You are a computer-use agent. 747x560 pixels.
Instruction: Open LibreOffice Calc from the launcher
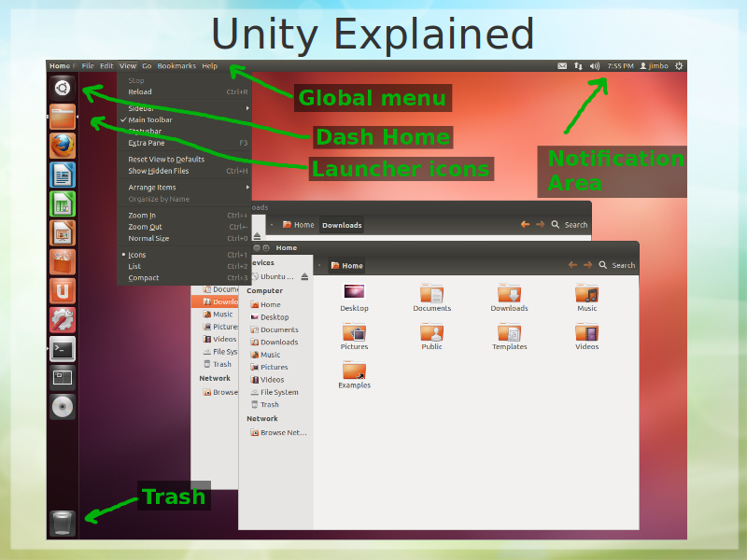tap(63, 203)
